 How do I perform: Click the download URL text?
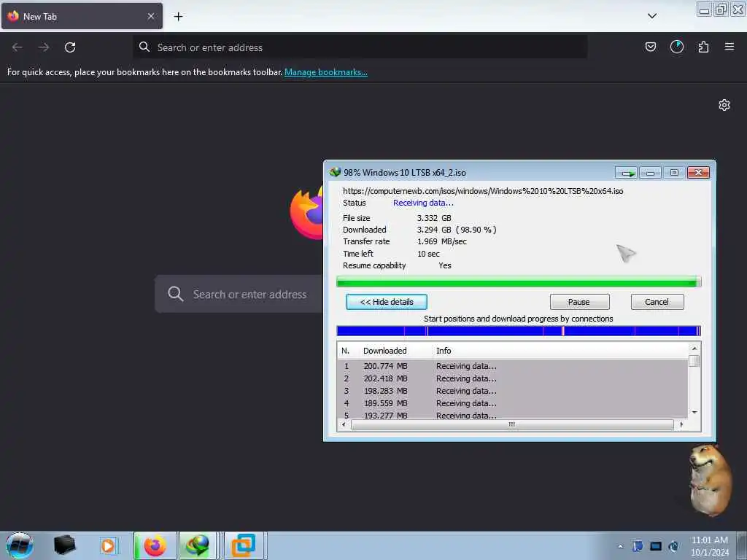(483, 191)
